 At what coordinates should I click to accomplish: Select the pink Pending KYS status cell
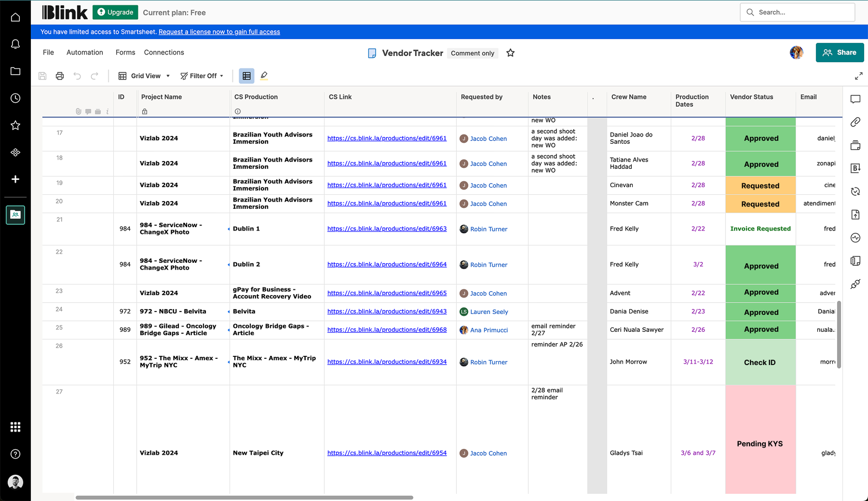click(760, 439)
